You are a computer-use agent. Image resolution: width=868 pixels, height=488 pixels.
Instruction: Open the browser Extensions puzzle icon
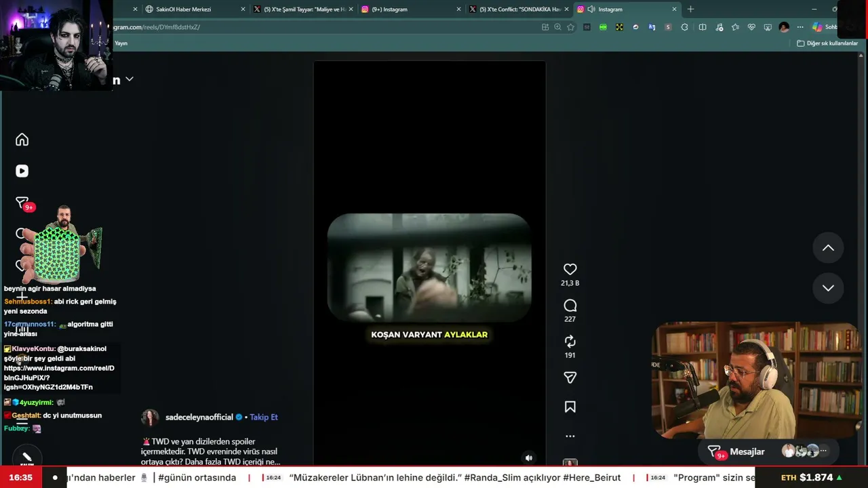coord(684,27)
